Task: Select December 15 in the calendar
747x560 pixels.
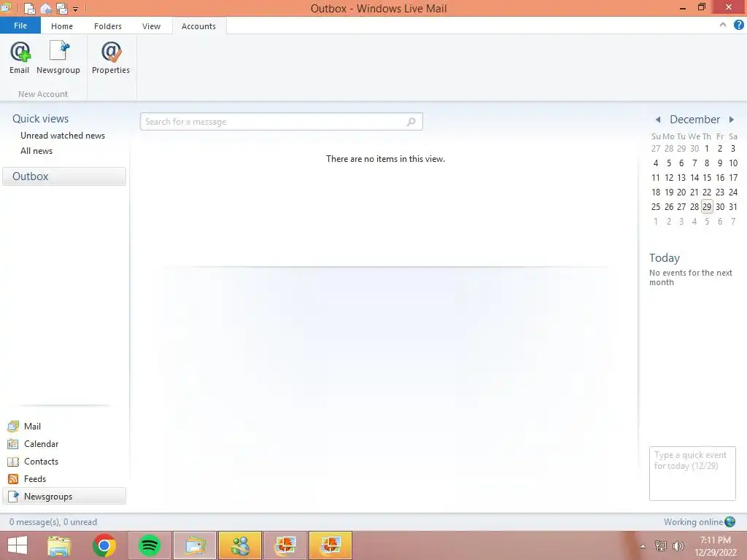Action: point(707,178)
